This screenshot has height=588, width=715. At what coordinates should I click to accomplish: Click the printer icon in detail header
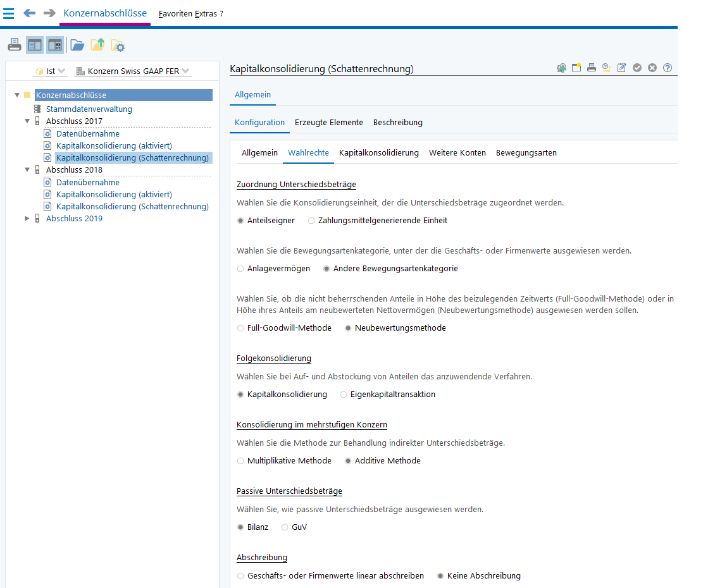592,68
